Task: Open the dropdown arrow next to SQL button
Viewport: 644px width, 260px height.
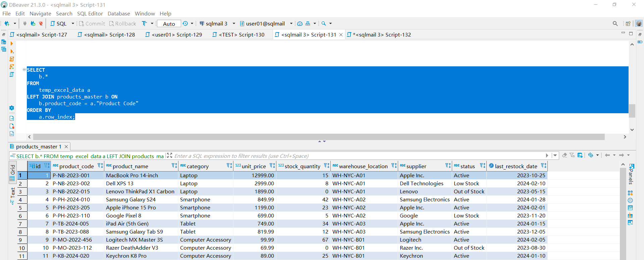Action: (x=73, y=23)
